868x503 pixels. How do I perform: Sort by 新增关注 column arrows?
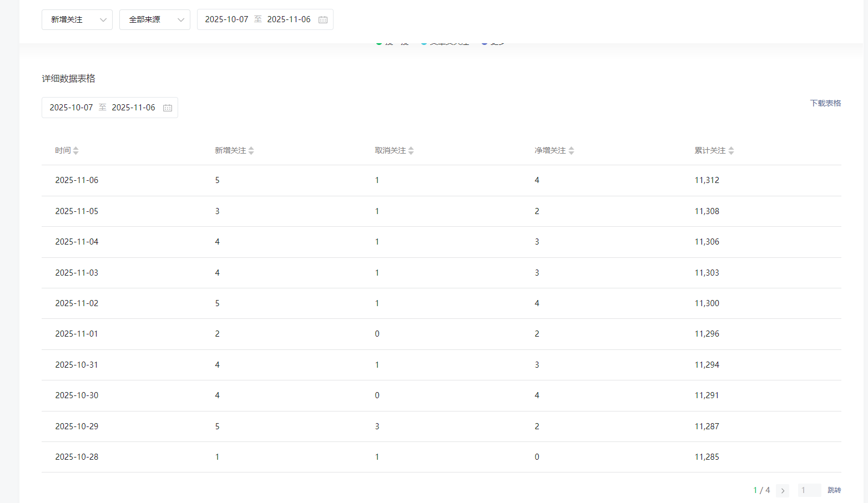251,151
